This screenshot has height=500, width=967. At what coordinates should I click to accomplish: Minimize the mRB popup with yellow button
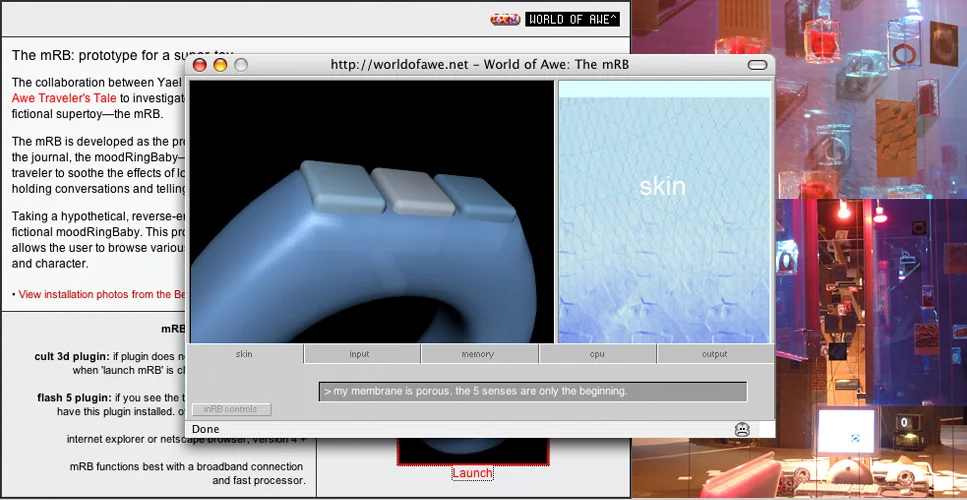tap(220, 65)
